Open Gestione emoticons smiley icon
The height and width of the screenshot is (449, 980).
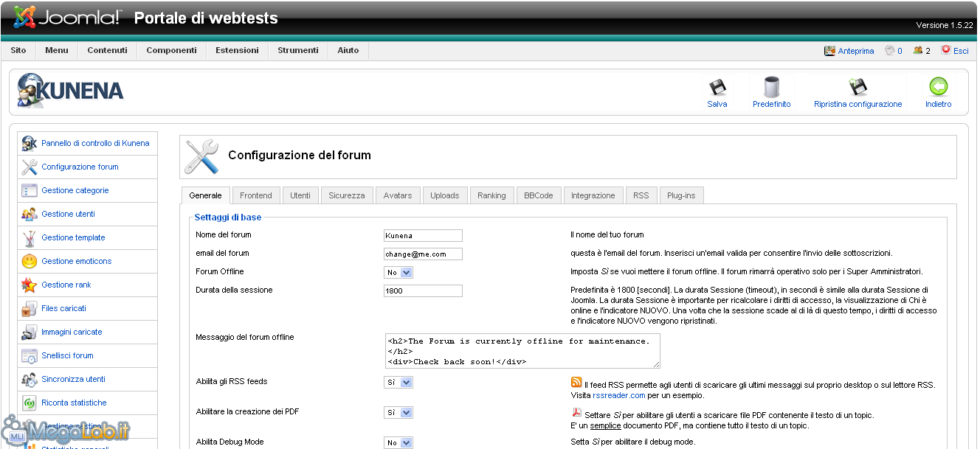[x=30, y=261]
